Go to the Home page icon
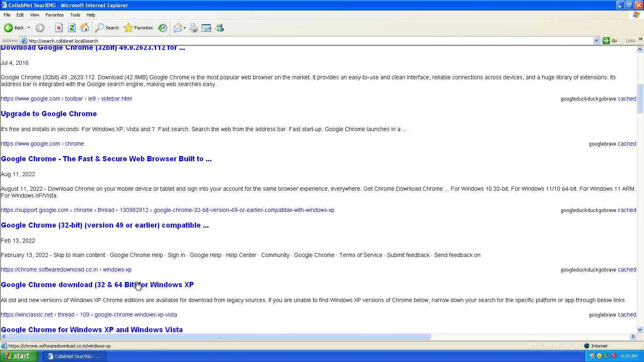 click(x=85, y=28)
